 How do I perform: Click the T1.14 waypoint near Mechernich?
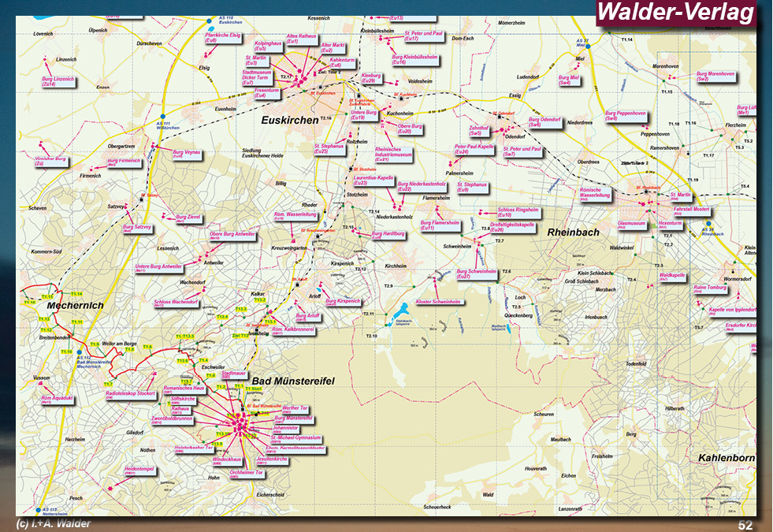76,293
